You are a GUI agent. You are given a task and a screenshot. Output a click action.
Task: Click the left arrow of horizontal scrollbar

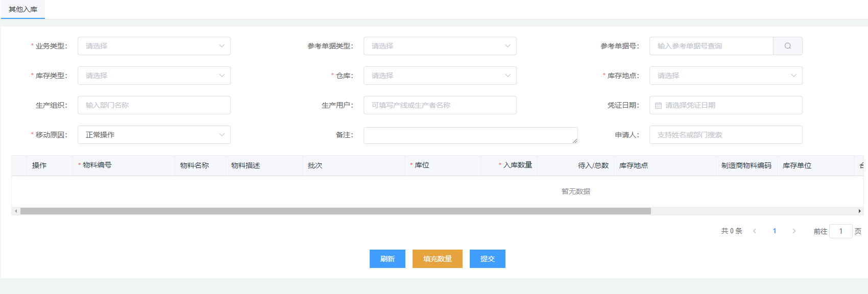[16, 211]
